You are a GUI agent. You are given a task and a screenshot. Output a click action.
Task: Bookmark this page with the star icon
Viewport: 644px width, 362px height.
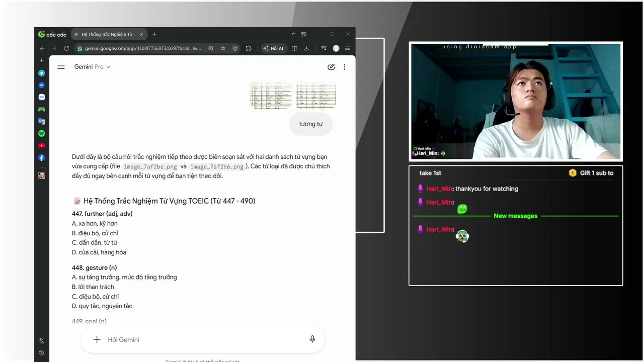(223, 48)
